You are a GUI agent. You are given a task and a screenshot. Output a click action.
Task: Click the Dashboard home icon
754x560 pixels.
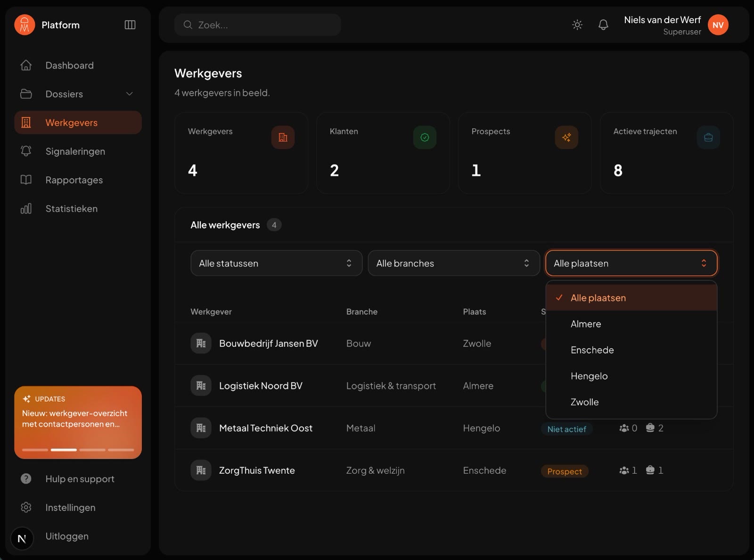click(x=26, y=66)
